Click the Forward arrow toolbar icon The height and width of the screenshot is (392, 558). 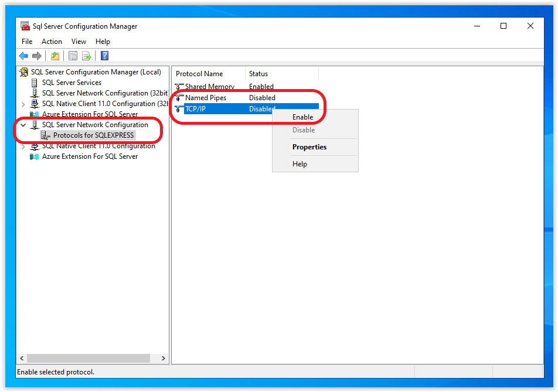point(37,56)
